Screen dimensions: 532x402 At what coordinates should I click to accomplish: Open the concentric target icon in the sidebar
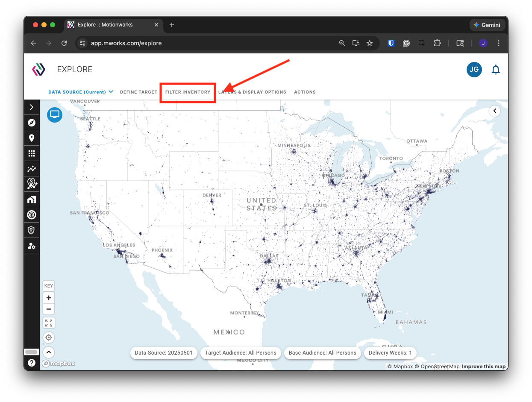(32, 215)
